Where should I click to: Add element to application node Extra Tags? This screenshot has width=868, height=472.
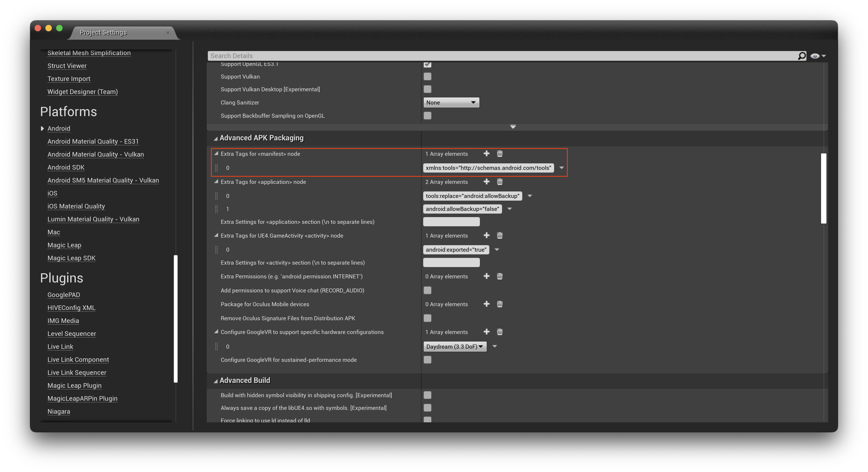click(486, 182)
